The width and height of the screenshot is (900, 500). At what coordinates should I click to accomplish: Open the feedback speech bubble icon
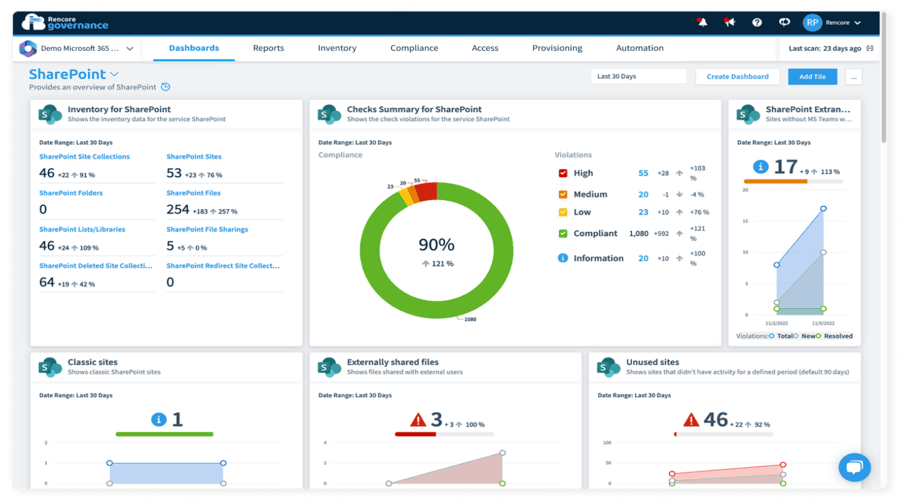[784, 22]
